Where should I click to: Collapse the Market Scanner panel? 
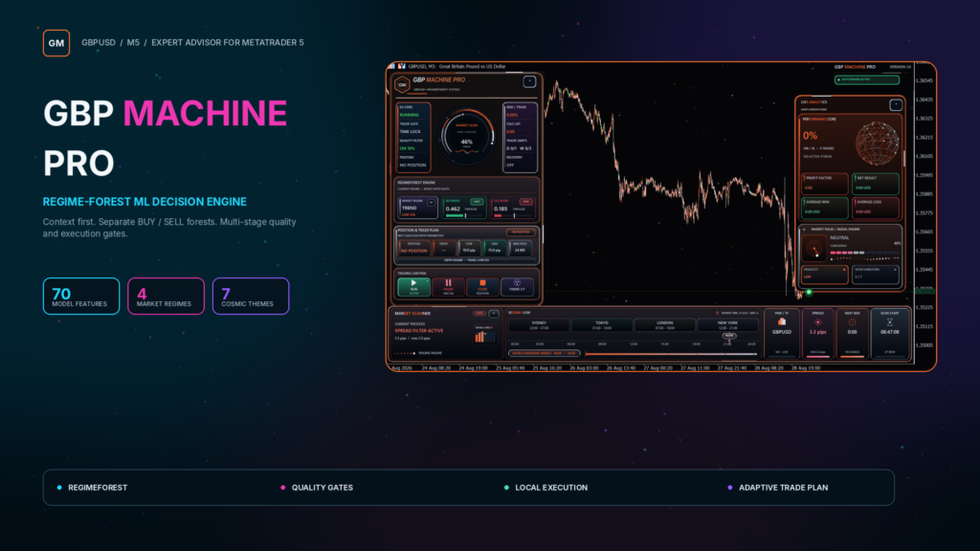click(494, 314)
